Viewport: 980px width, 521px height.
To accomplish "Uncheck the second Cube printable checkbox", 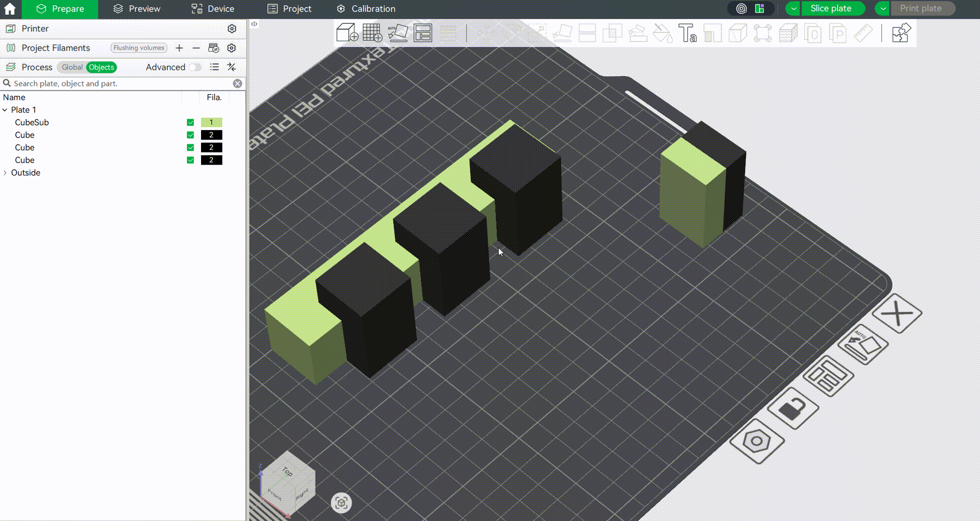I will point(190,147).
